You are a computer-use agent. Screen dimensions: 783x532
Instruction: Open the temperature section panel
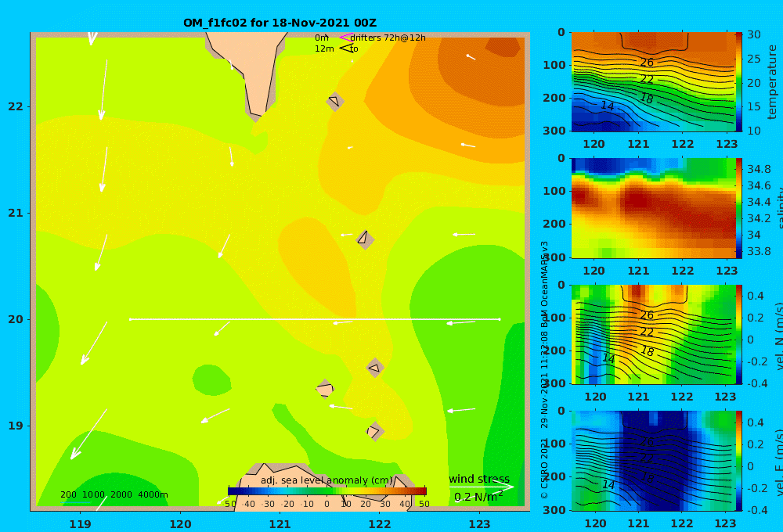point(653,82)
